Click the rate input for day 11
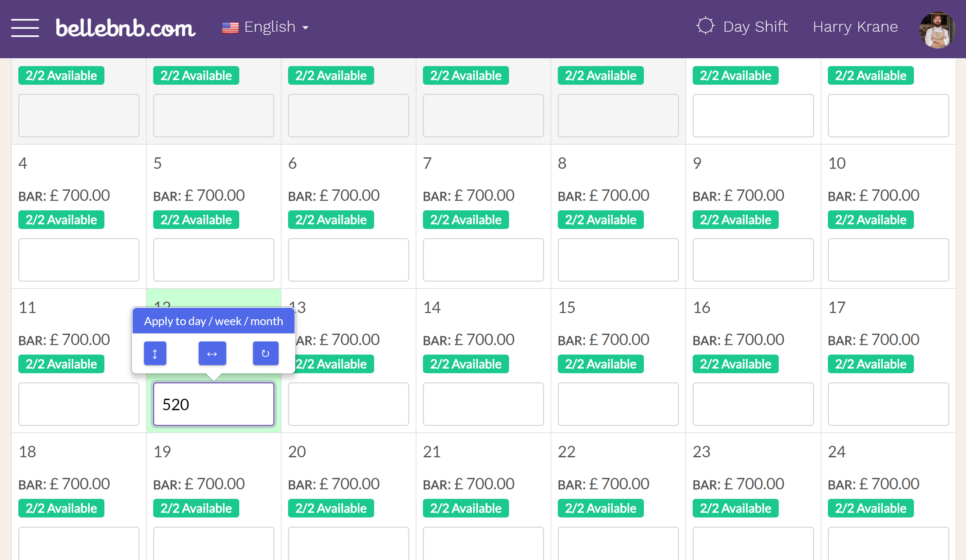Viewport: 966px width, 560px height. coord(79,404)
